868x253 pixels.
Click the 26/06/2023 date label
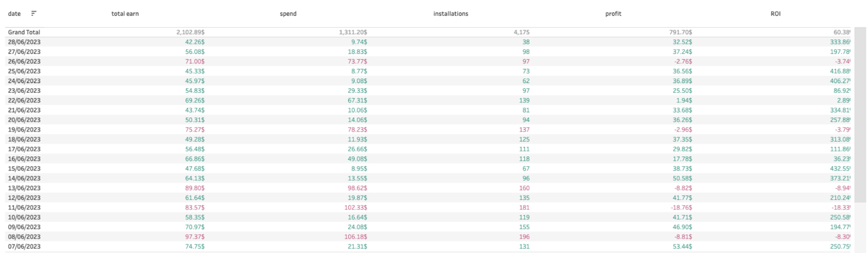click(x=24, y=61)
